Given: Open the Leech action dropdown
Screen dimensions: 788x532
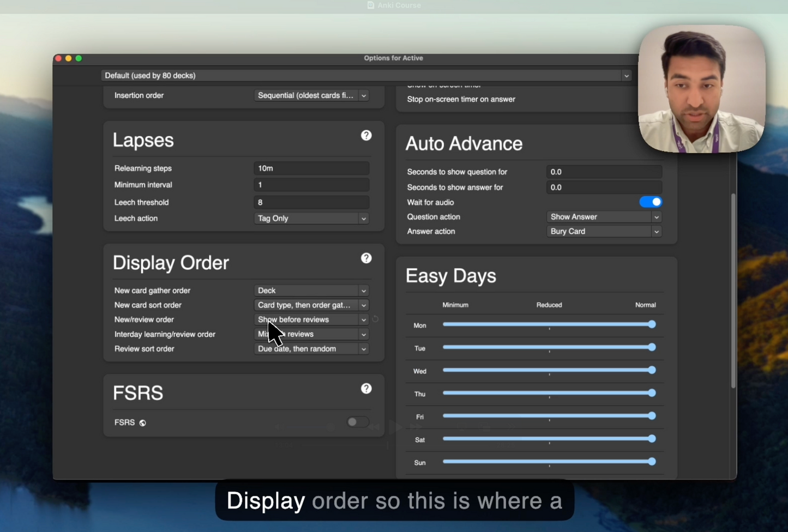Looking at the screenshot, I should coord(311,219).
